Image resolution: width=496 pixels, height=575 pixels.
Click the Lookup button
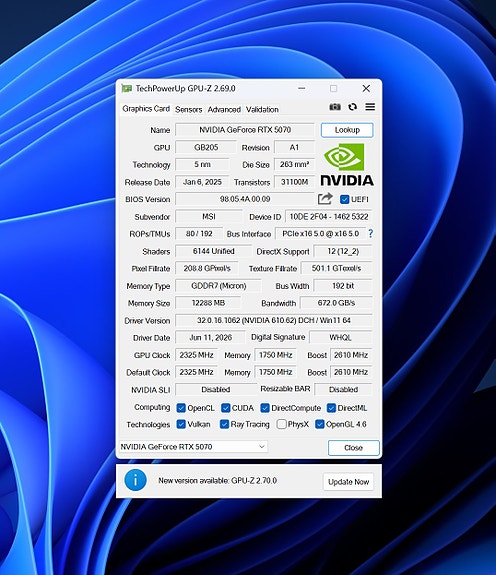point(347,130)
